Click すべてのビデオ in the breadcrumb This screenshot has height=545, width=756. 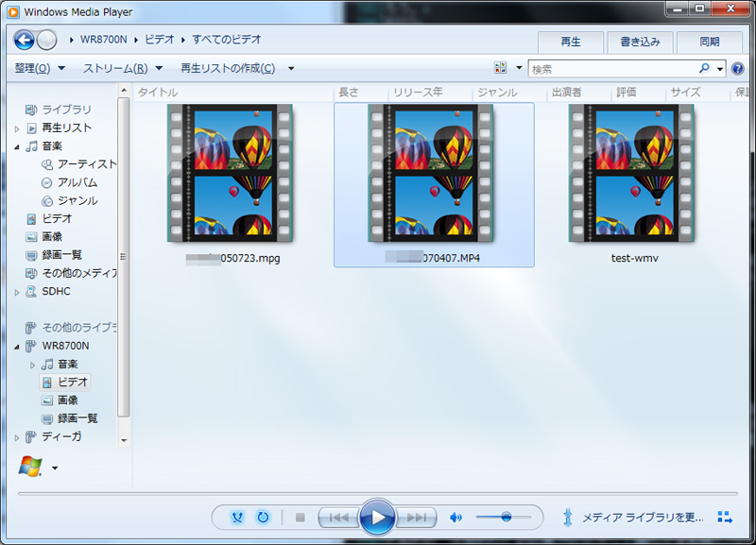[227, 40]
